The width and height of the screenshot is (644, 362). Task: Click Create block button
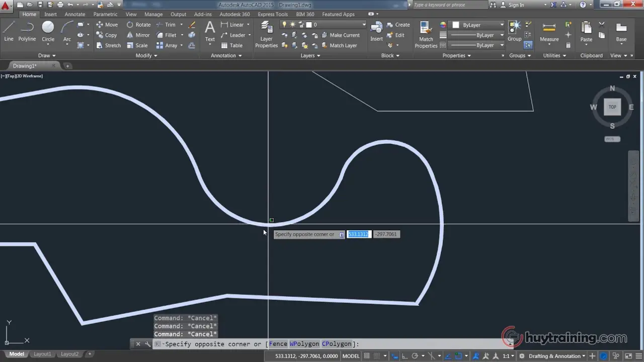click(x=398, y=25)
